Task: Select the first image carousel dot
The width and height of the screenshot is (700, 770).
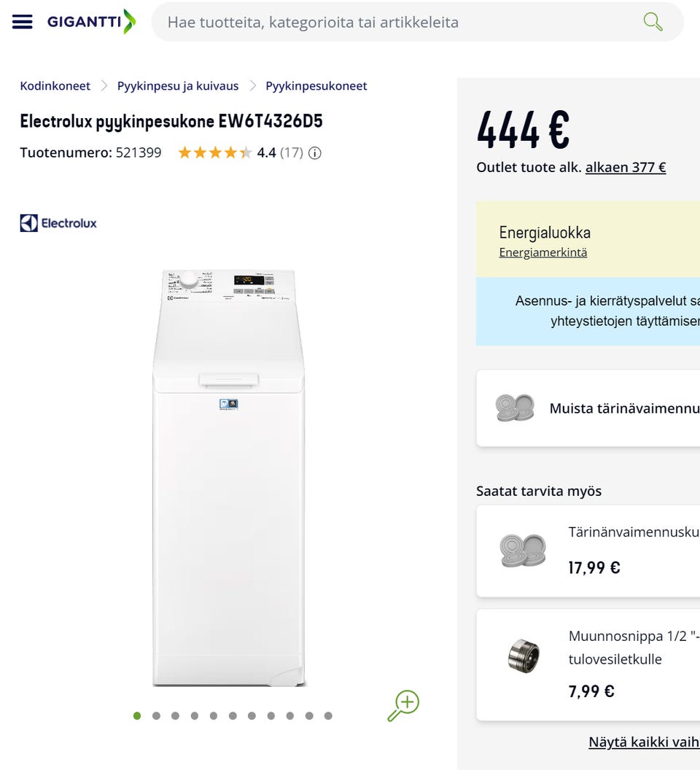Action: coord(137,716)
